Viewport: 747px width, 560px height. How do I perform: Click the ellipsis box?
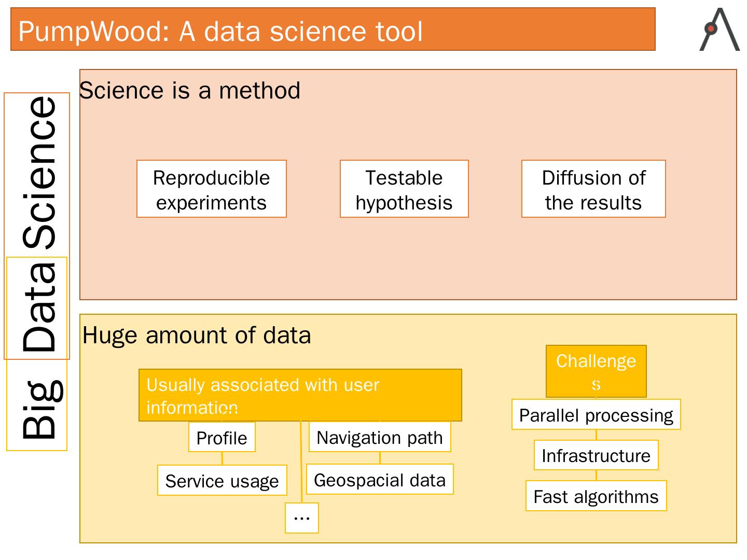(302, 518)
